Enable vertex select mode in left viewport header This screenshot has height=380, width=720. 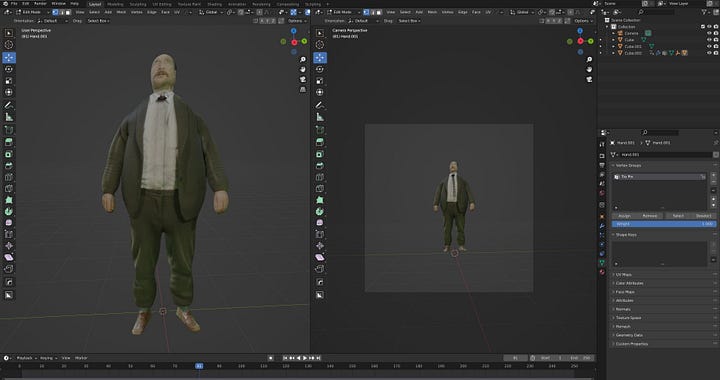(55, 12)
